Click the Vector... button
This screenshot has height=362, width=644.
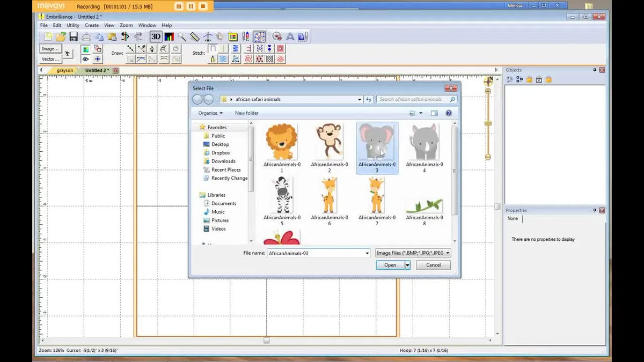point(50,59)
